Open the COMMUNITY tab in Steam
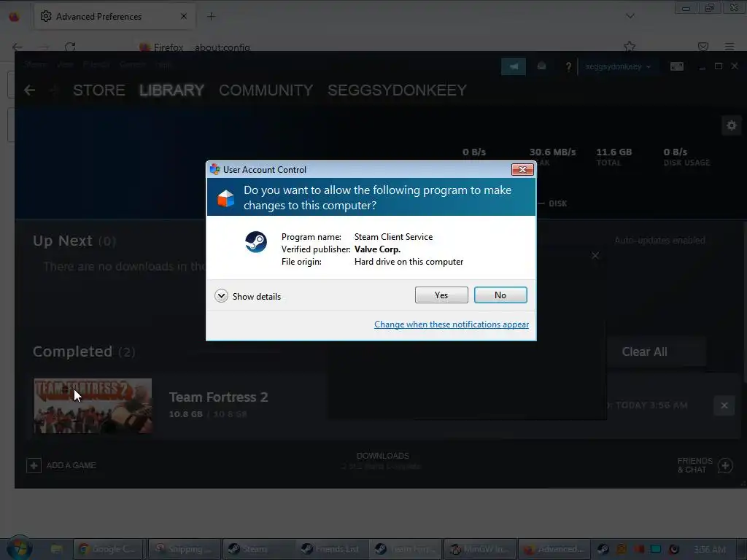747x560 pixels. [266, 90]
